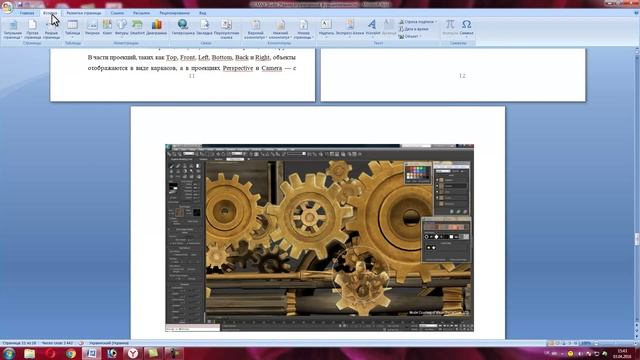Insert a picture (Рисунок) from file
640x360 pixels.
click(x=92, y=28)
